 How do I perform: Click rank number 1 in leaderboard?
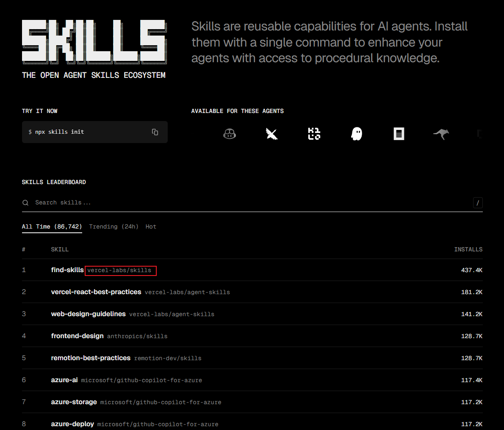click(x=24, y=270)
